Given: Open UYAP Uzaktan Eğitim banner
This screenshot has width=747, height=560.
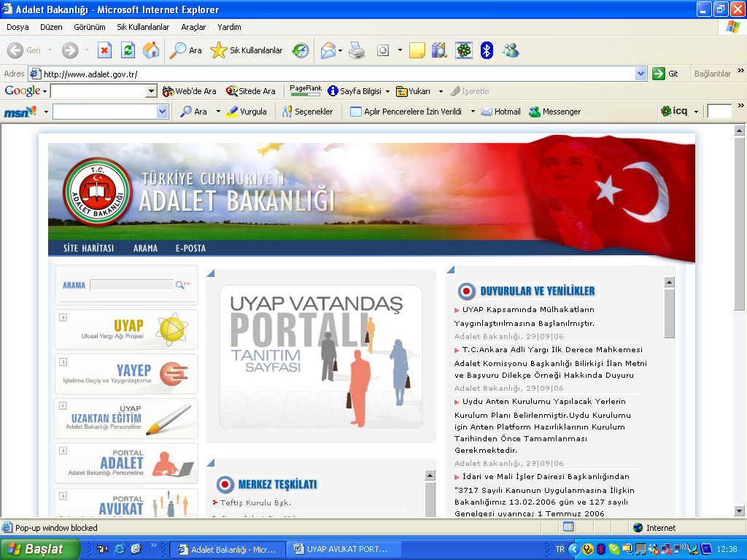Looking at the screenshot, I should pos(126,419).
